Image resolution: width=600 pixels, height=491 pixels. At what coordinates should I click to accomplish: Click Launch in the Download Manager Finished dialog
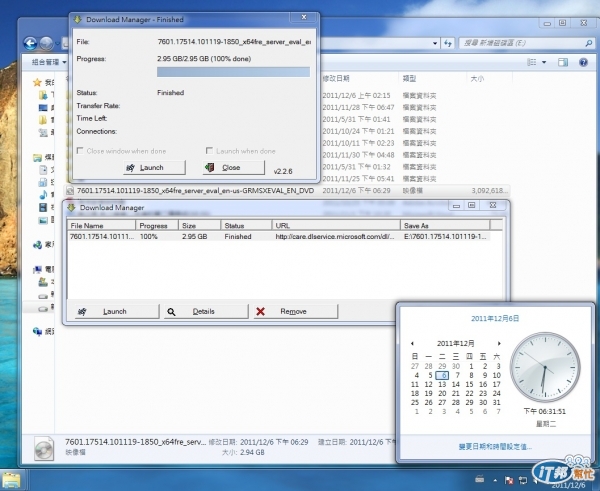[x=154, y=168]
